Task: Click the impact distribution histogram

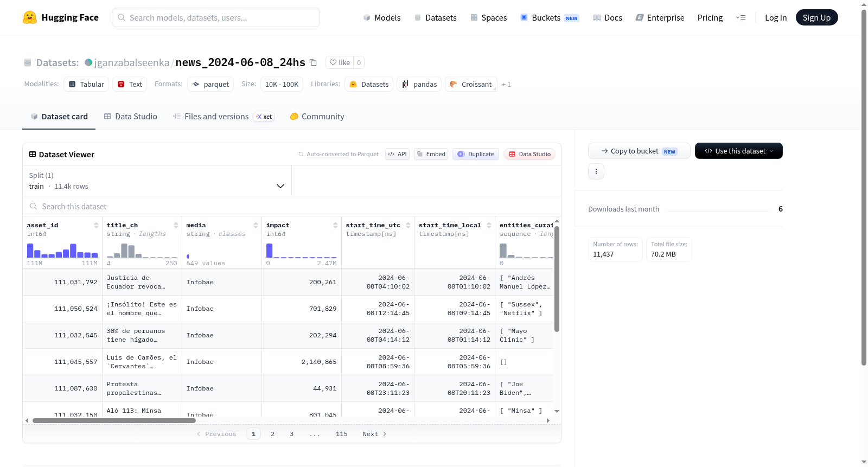Action: point(302,251)
